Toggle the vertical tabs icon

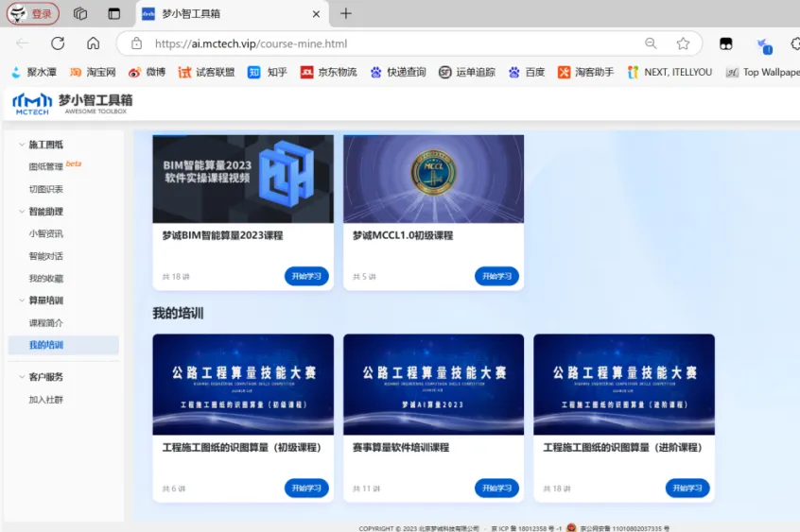pos(113,14)
